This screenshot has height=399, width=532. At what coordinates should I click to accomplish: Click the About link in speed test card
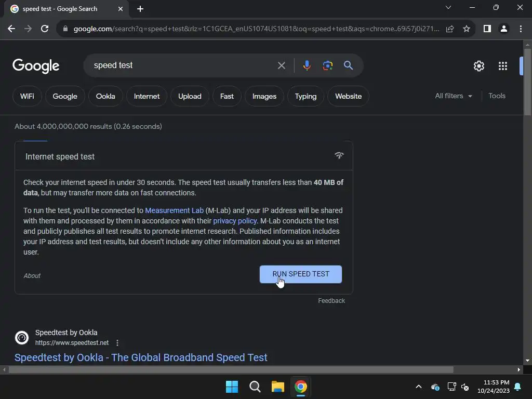tap(32, 276)
